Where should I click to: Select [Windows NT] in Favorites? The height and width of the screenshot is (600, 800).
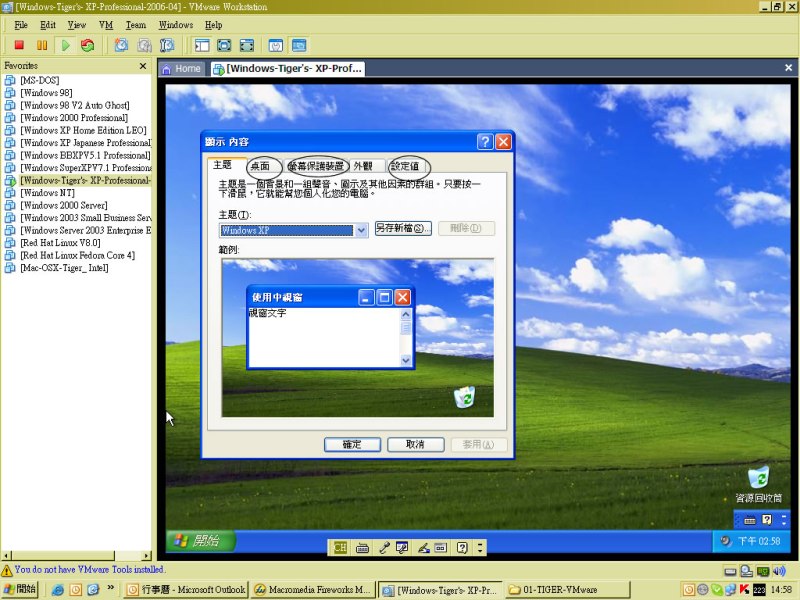47,192
